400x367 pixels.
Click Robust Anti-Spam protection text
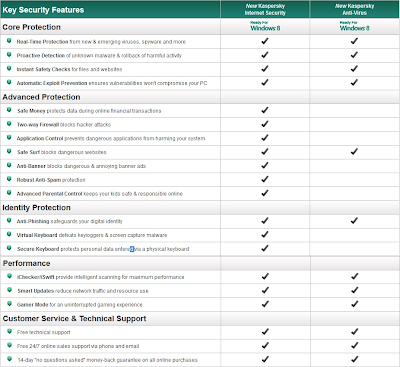[51, 180]
